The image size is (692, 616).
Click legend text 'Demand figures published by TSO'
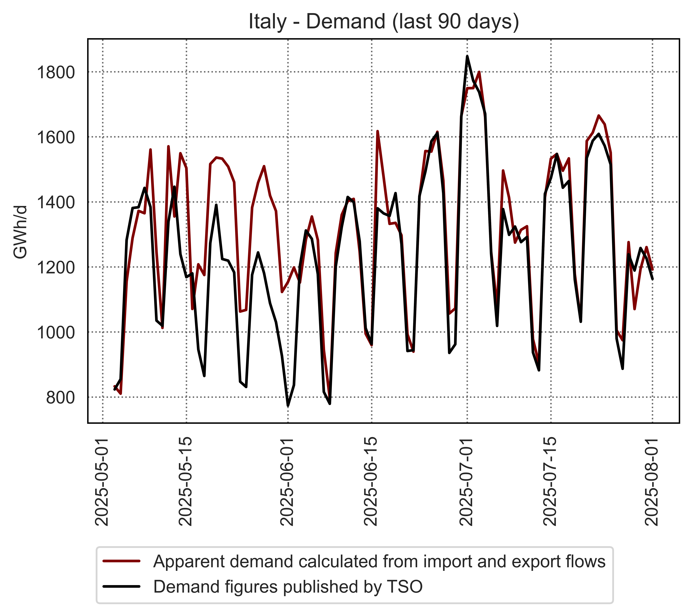click(x=288, y=587)
